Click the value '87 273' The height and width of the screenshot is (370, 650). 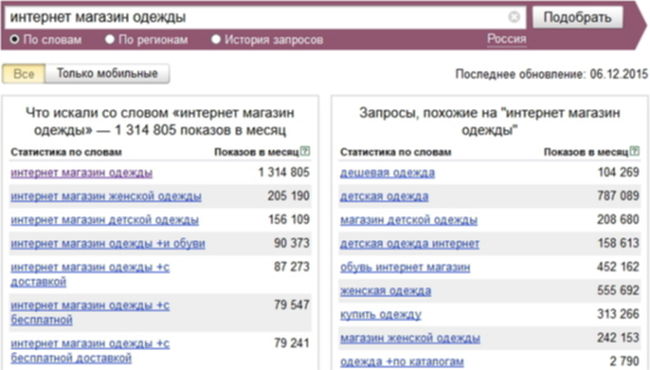pyautogui.click(x=292, y=266)
